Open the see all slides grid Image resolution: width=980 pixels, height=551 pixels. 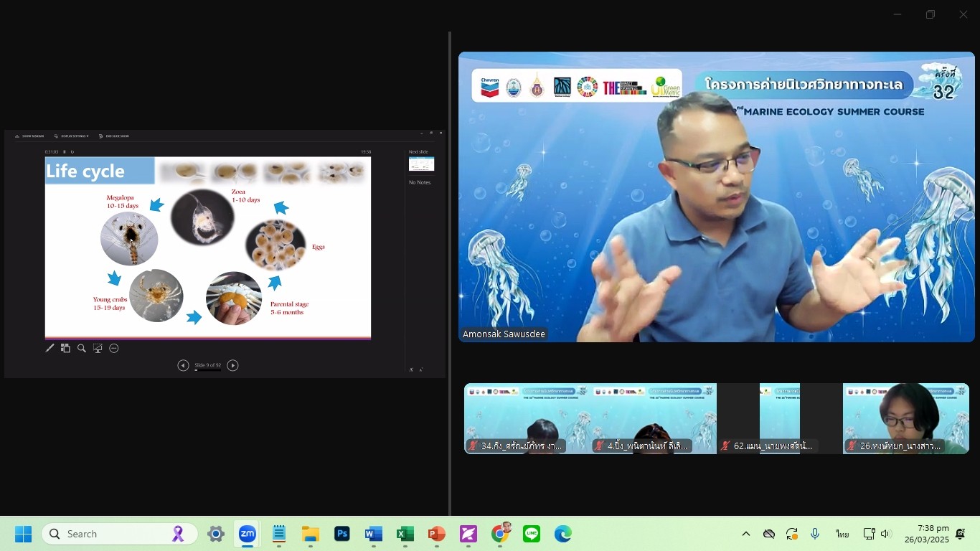click(65, 349)
